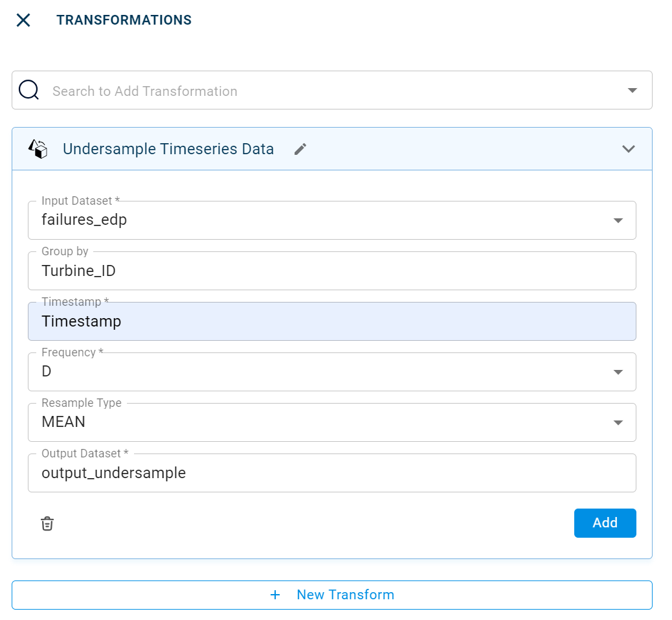This screenshot has height=620, width=672.
Task: Click the plus icon beside New Transform
Action: pyautogui.click(x=275, y=595)
